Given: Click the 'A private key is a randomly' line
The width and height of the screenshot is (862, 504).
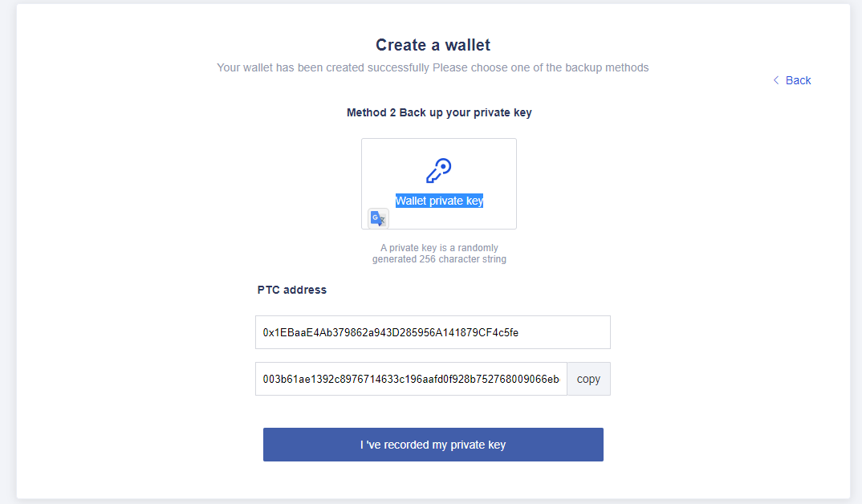Looking at the screenshot, I should (x=439, y=248).
